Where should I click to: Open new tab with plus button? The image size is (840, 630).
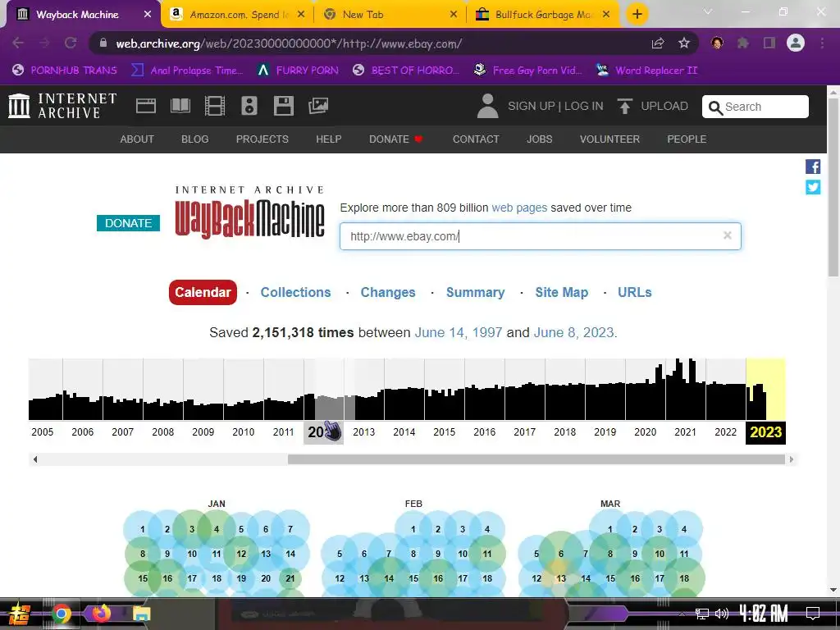coord(637,14)
